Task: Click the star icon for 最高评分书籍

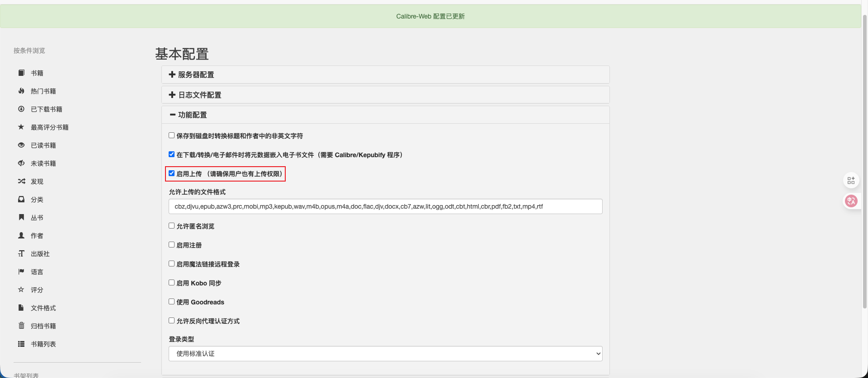Action: 21,127
